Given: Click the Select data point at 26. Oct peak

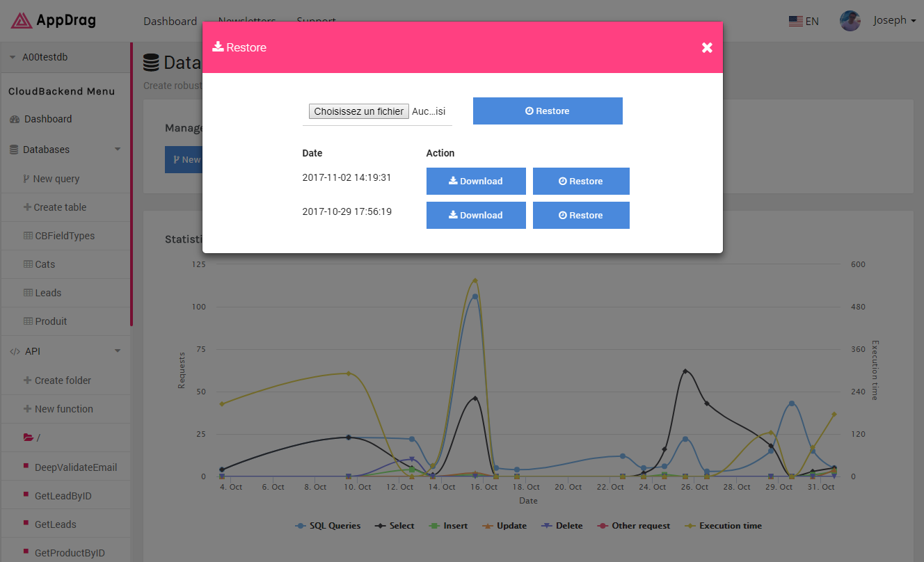Looking at the screenshot, I should (685, 371).
